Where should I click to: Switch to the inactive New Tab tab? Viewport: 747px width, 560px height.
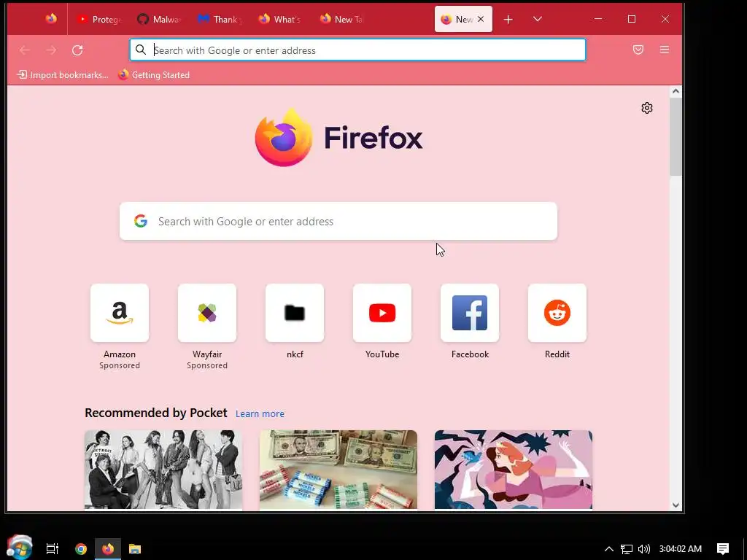pyautogui.click(x=341, y=20)
